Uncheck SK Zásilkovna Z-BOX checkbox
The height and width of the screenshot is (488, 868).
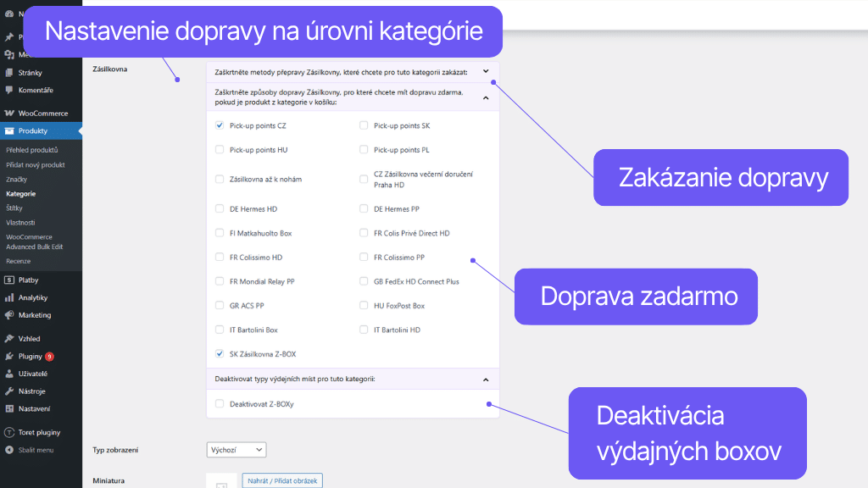click(220, 353)
